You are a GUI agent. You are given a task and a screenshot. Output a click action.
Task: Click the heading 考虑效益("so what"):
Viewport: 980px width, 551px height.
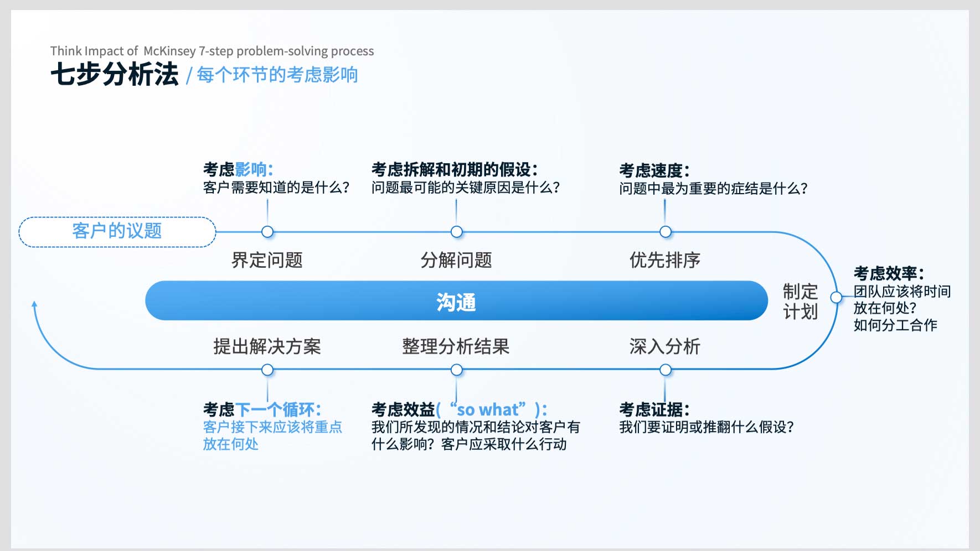point(460,409)
